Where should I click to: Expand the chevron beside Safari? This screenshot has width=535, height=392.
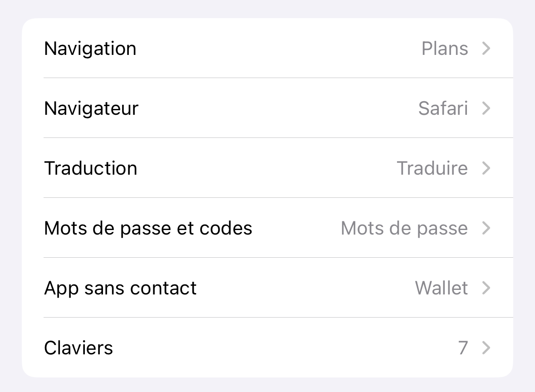pyautogui.click(x=486, y=108)
